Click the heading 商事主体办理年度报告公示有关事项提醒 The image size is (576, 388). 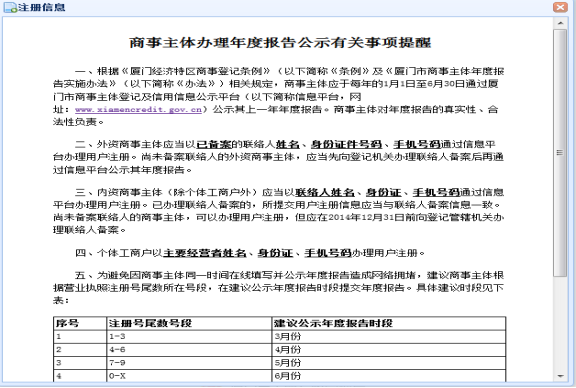pyautogui.click(x=280, y=43)
